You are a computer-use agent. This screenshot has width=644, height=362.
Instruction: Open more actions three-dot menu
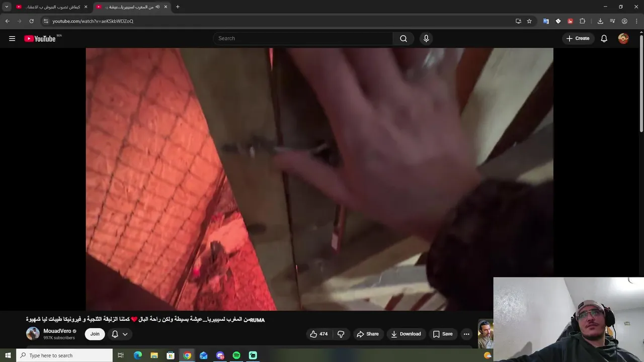coord(466,334)
